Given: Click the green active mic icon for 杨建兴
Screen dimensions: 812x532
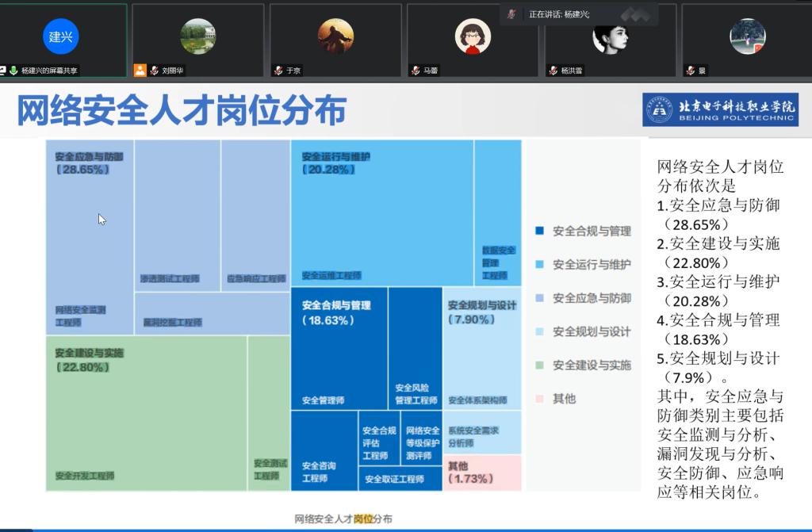Looking at the screenshot, I should (13, 71).
